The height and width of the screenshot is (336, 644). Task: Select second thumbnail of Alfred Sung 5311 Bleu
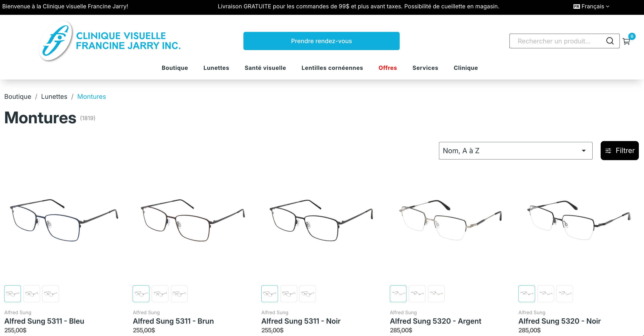tap(31, 294)
